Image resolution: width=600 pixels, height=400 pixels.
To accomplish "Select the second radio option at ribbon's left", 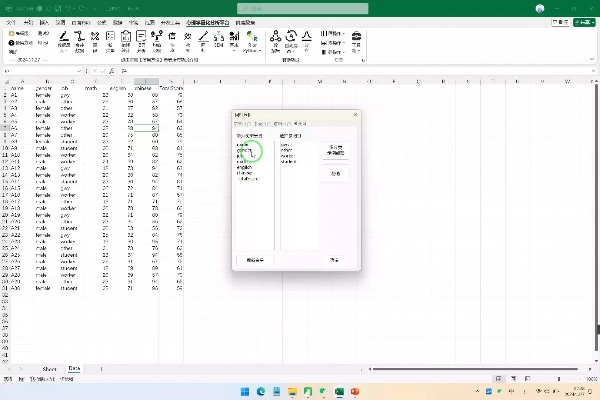I will point(11,44).
